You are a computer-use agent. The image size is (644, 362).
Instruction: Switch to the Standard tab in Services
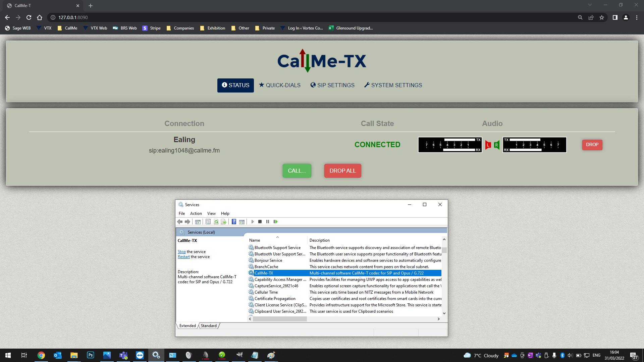209,326
